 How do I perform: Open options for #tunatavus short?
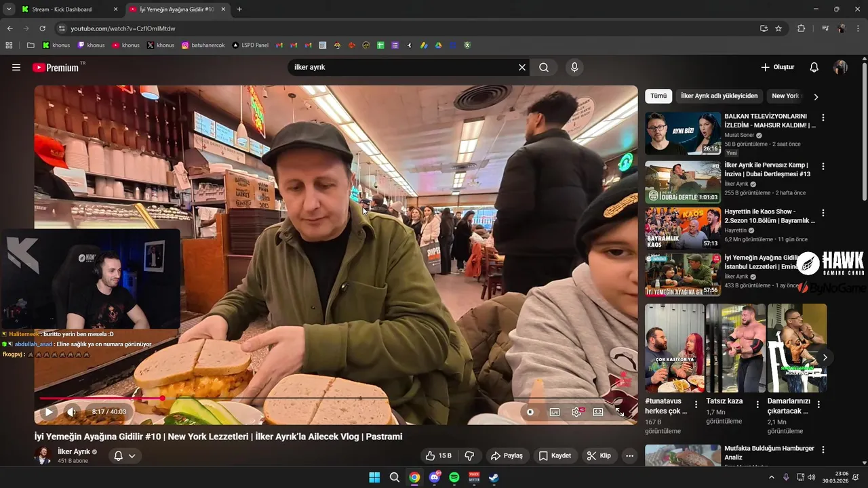[x=696, y=405]
